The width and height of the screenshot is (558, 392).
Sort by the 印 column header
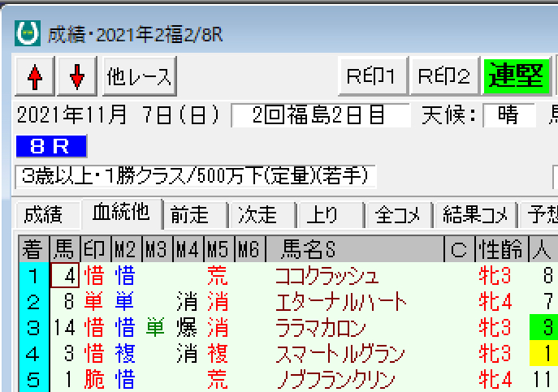[x=96, y=249]
